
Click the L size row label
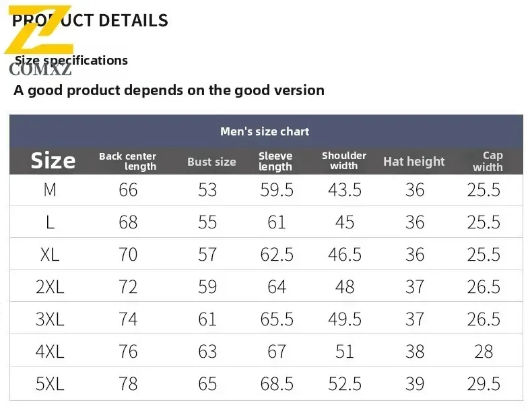tap(50, 222)
